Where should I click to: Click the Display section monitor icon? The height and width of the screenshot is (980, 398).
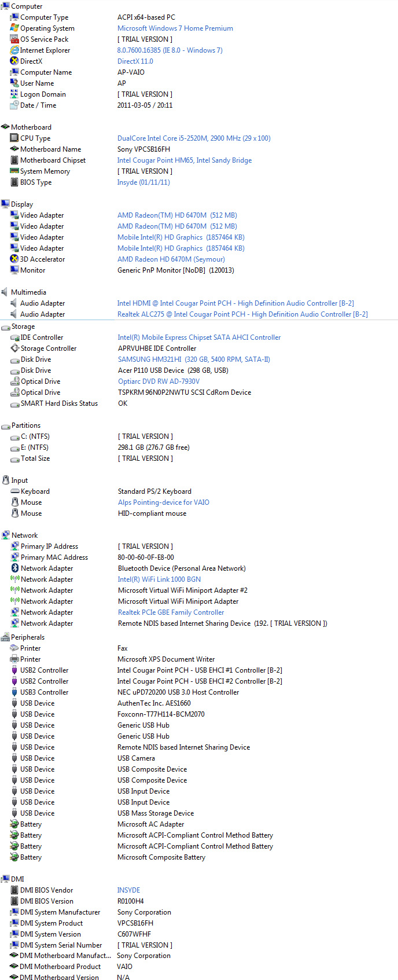5,204
